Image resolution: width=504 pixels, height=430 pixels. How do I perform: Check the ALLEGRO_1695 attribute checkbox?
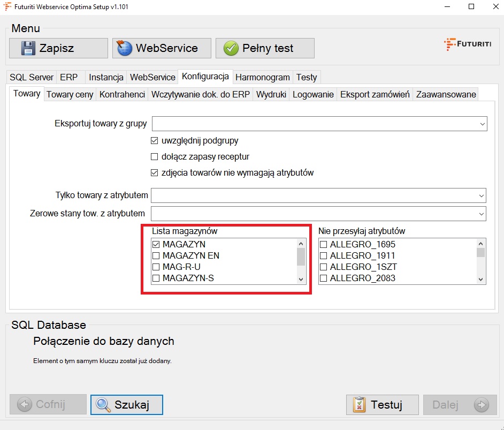(323, 244)
